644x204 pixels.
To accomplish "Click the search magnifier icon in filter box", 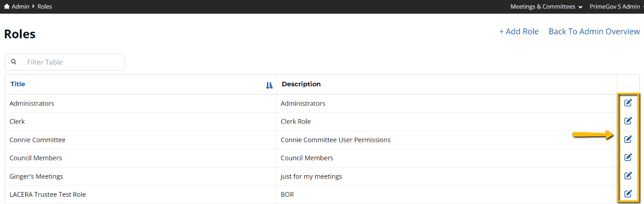I will (14, 62).
